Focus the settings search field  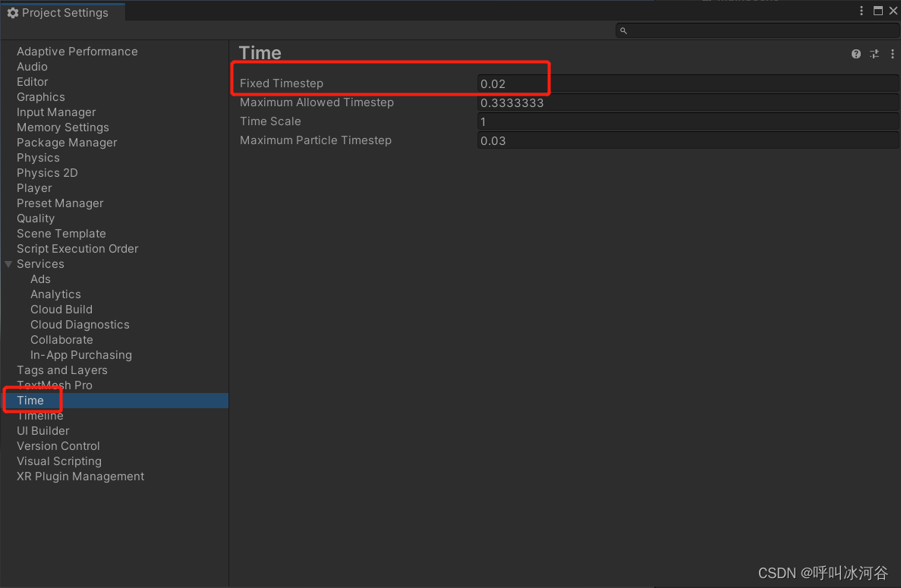757,30
